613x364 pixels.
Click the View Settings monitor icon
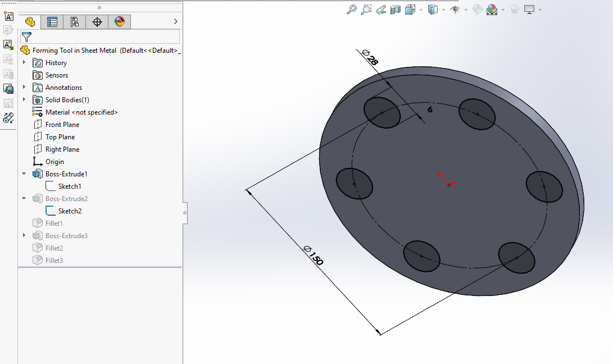click(529, 10)
